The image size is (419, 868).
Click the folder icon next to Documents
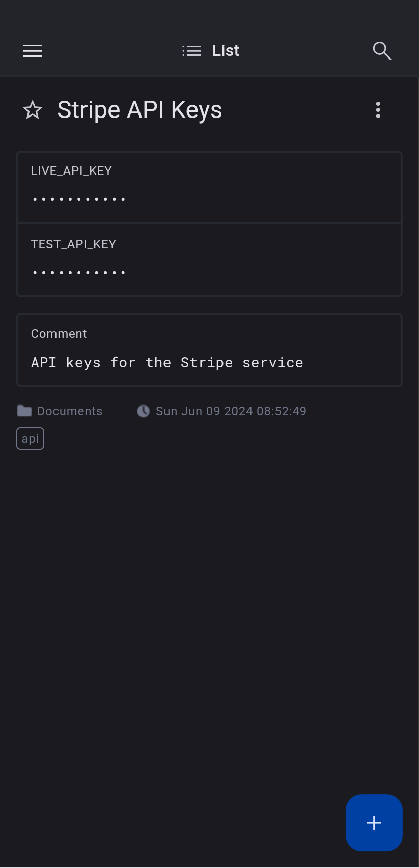(x=24, y=411)
